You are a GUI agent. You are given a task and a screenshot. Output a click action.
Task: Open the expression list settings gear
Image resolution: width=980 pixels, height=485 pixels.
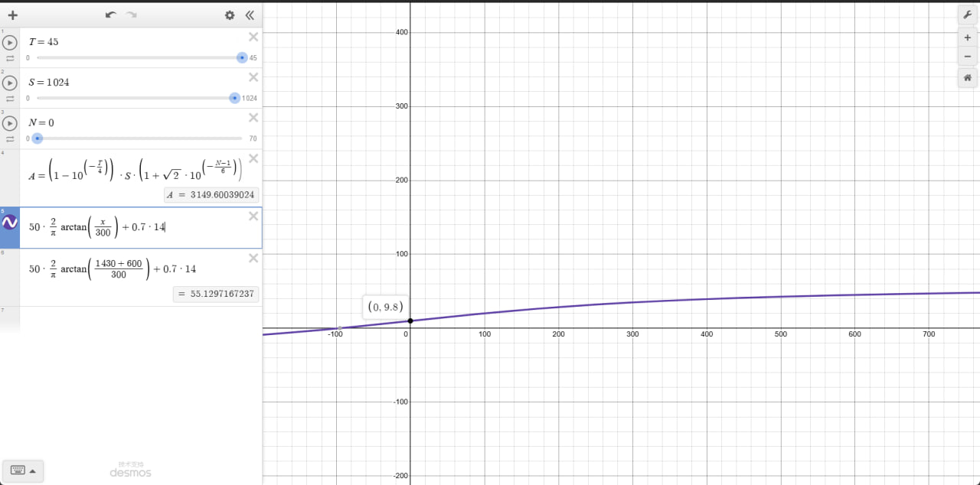coord(230,15)
